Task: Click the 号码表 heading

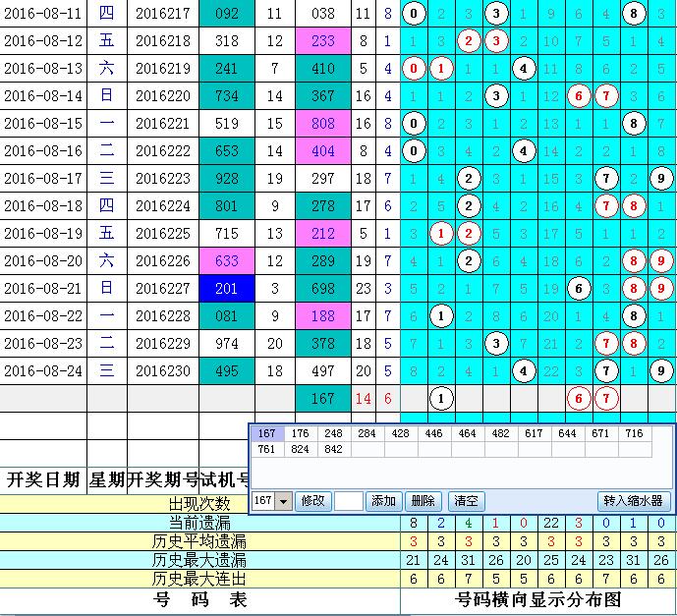Action: pyautogui.click(x=199, y=600)
